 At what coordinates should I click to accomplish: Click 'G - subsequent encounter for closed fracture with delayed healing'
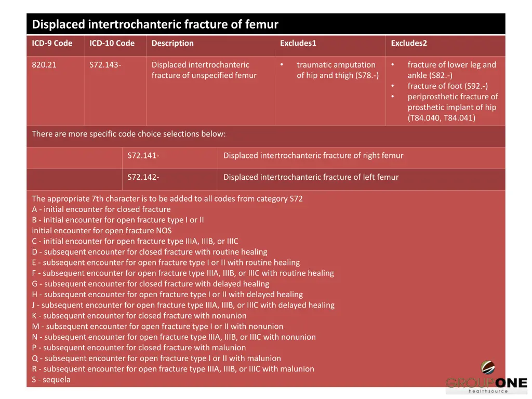(x=151, y=284)
